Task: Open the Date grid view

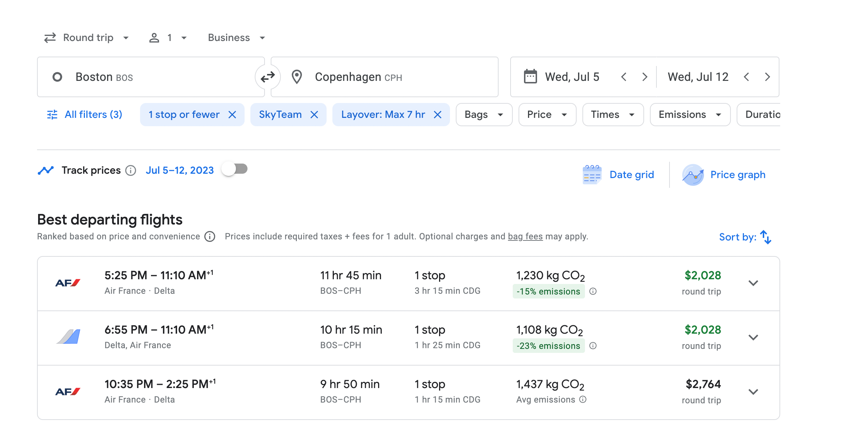Action: pos(618,175)
